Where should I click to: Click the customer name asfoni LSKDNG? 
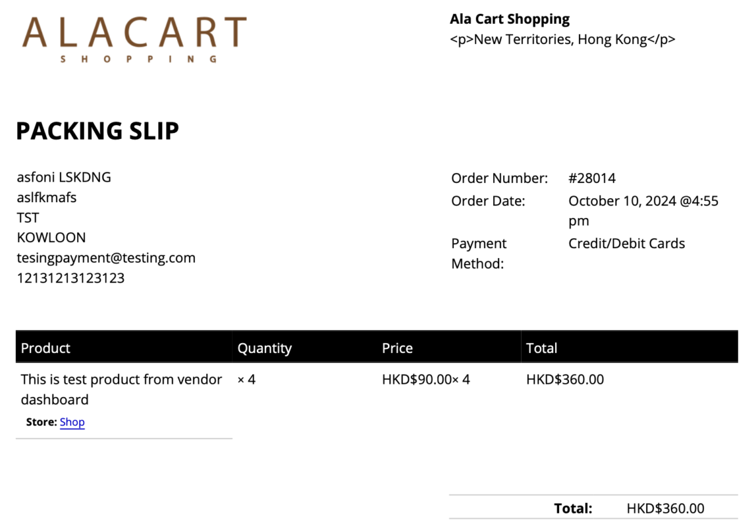pos(64,178)
